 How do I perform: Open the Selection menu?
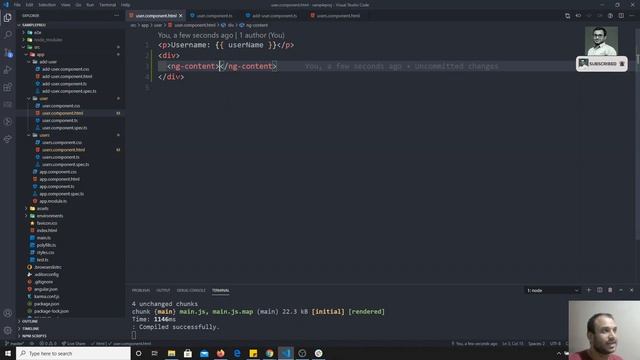pyautogui.click(x=47, y=5)
